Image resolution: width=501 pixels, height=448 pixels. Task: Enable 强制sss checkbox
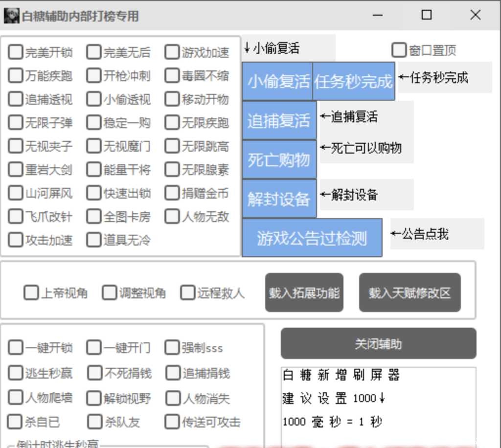[x=172, y=347]
